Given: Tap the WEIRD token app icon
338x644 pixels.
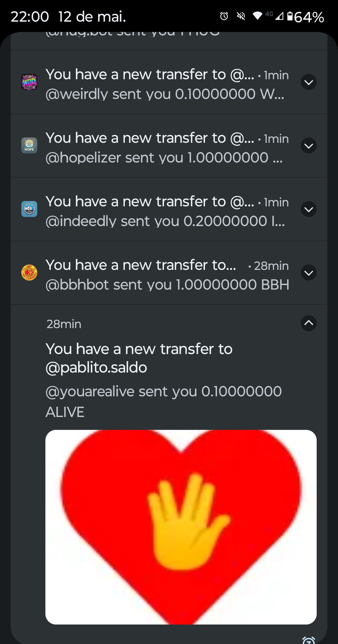Looking at the screenshot, I should click(x=29, y=82).
